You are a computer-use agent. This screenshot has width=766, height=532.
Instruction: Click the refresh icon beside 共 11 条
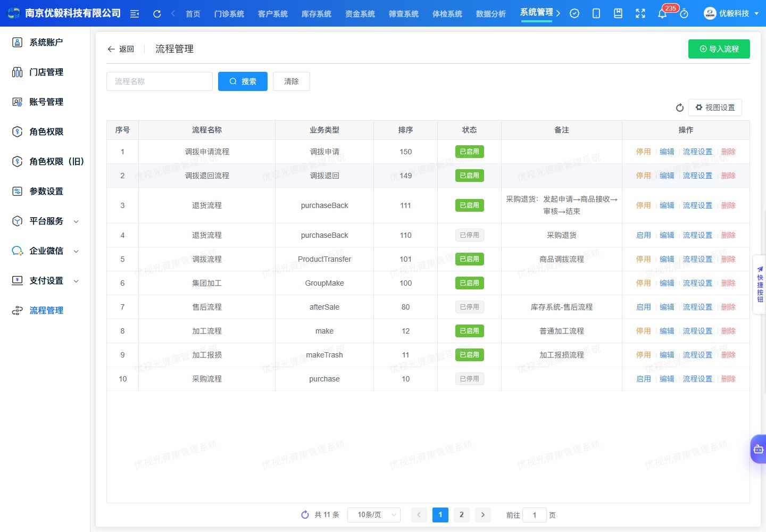pos(305,514)
